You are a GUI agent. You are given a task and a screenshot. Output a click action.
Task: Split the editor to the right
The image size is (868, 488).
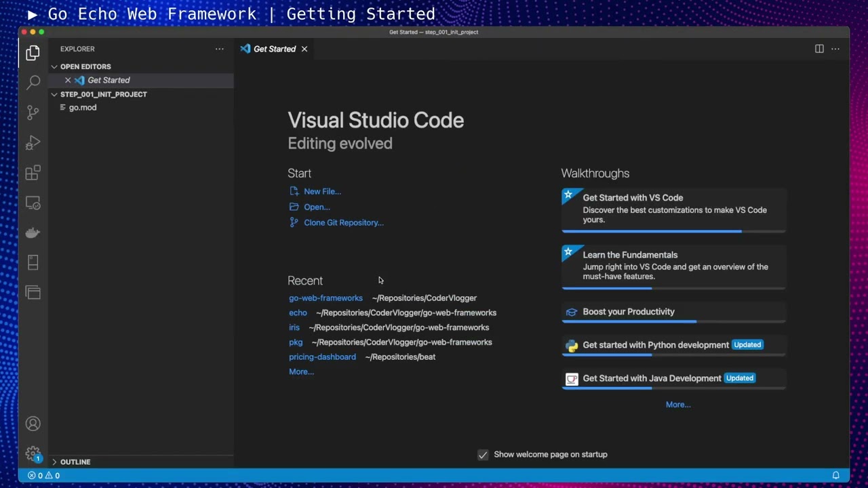819,49
